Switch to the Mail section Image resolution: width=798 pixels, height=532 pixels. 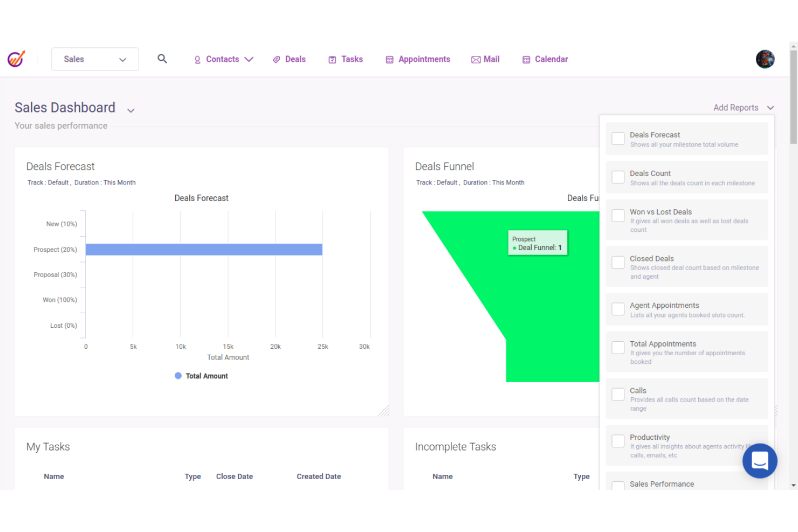tap(491, 59)
